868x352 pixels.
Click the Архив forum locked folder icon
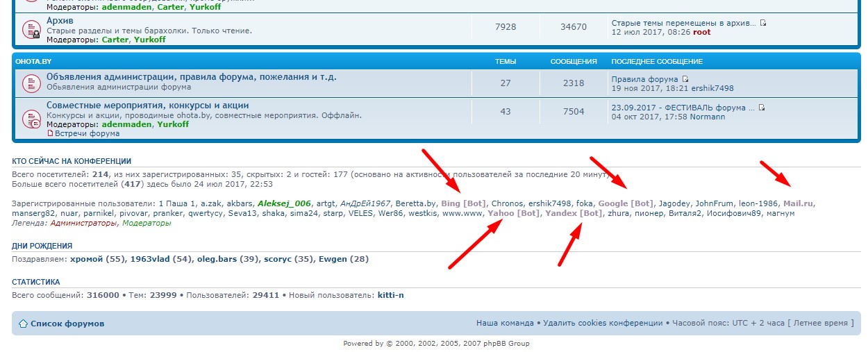(31, 30)
